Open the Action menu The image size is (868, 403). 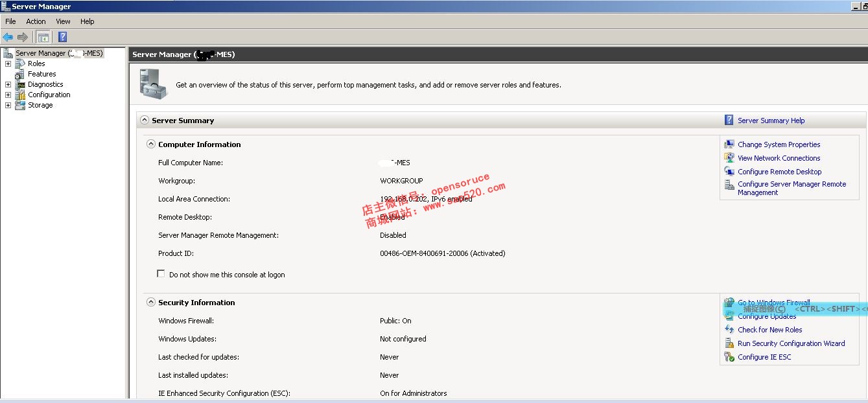click(36, 21)
